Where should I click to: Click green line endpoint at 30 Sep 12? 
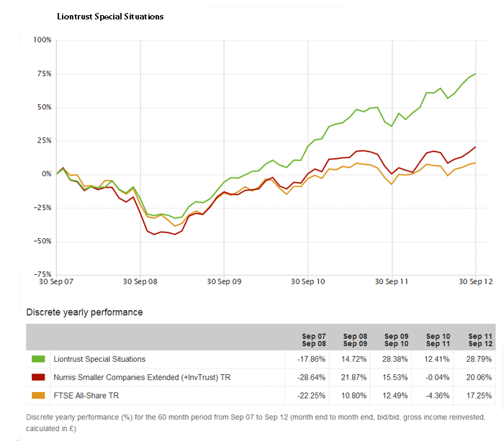tap(475, 74)
